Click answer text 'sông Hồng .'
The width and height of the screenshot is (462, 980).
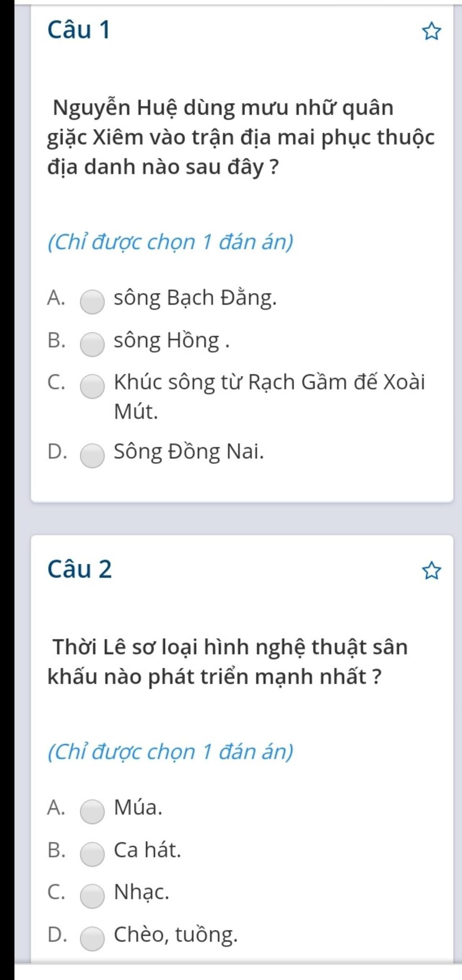tap(172, 341)
